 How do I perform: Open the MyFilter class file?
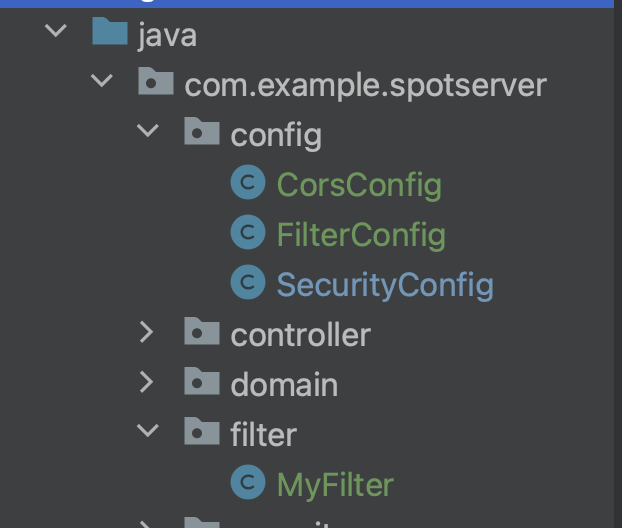click(335, 485)
